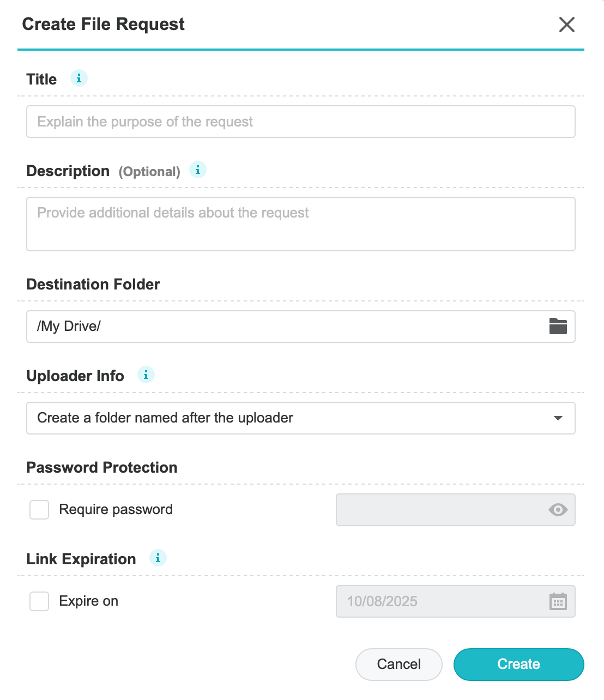This screenshot has height=700, width=604.
Task: Click the Require password label text
Action: [116, 510]
